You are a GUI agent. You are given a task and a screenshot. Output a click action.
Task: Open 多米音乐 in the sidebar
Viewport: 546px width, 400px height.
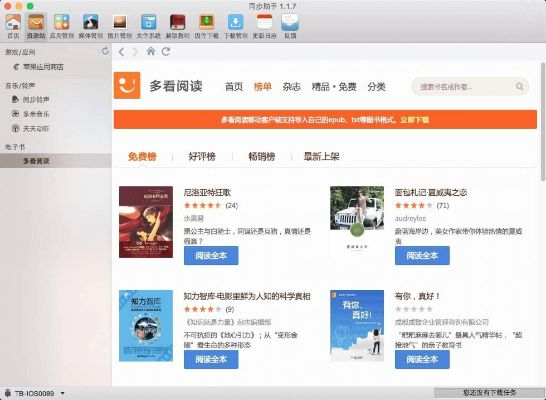pyautogui.click(x=36, y=114)
